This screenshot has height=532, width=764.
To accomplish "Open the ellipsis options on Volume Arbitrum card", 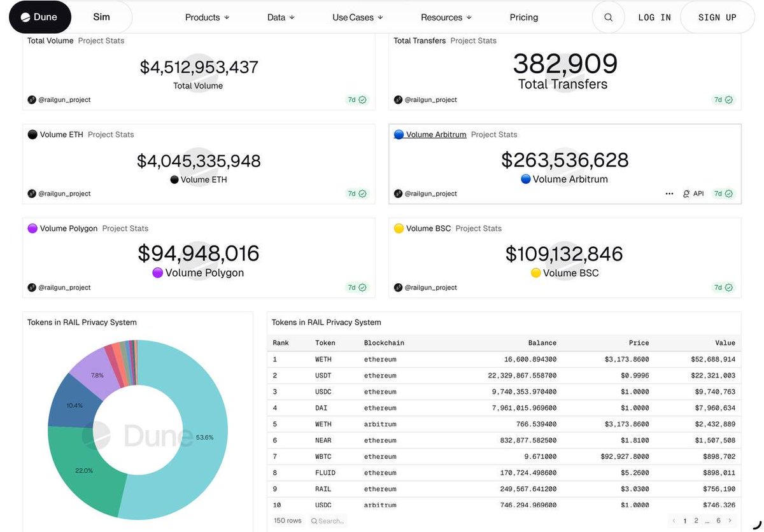I will [669, 193].
